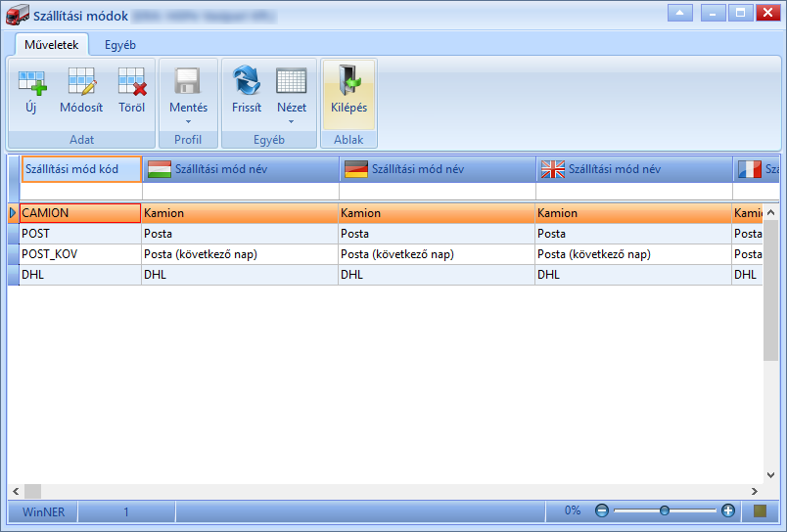Expand the Mentés dropdown arrow
Viewport: 787px width, 532px height.
point(188,122)
